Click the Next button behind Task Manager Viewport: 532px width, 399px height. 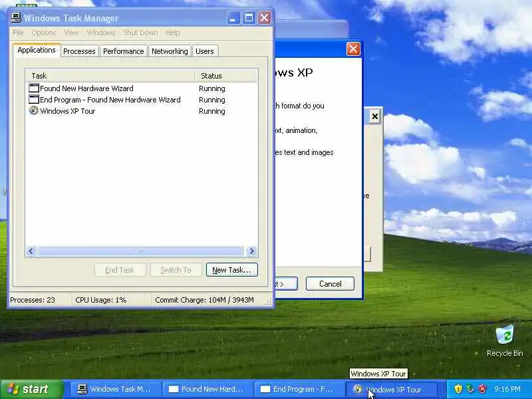click(x=286, y=284)
